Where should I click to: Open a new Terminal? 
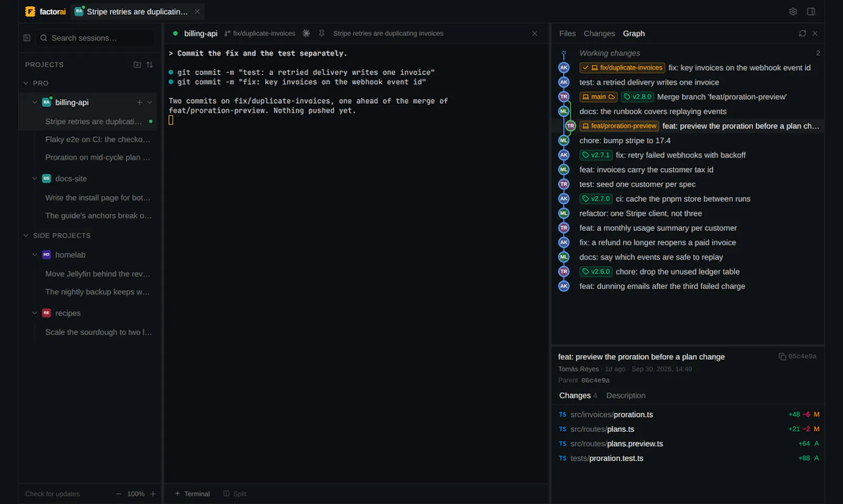192,494
